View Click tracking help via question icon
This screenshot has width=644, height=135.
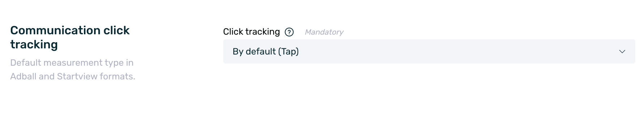[x=289, y=32]
